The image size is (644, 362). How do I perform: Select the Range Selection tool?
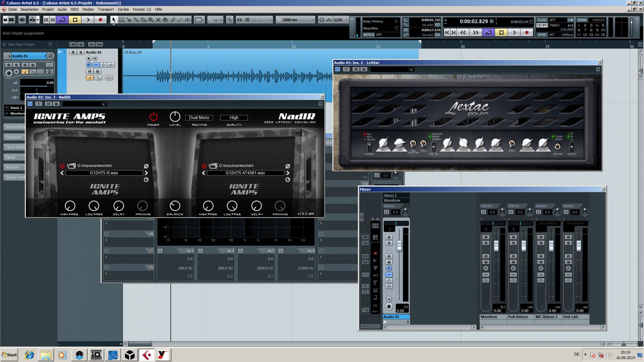tap(121, 20)
